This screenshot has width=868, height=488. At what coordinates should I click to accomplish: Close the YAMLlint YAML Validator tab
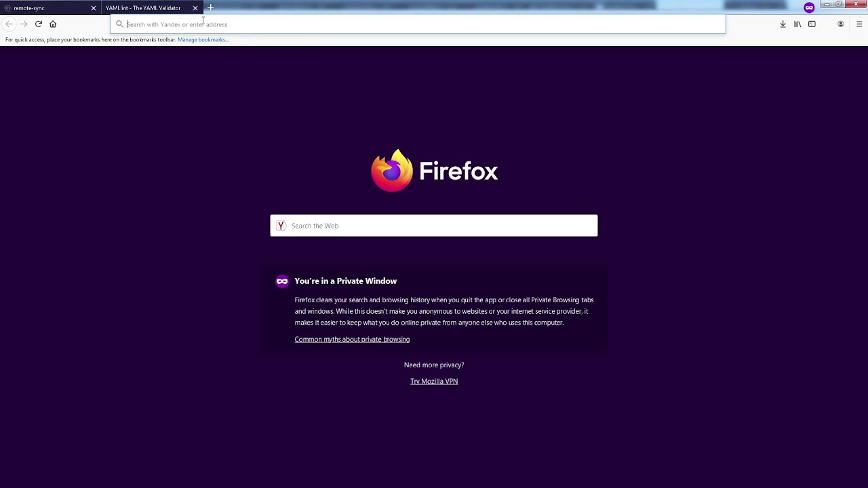point(195,8)
